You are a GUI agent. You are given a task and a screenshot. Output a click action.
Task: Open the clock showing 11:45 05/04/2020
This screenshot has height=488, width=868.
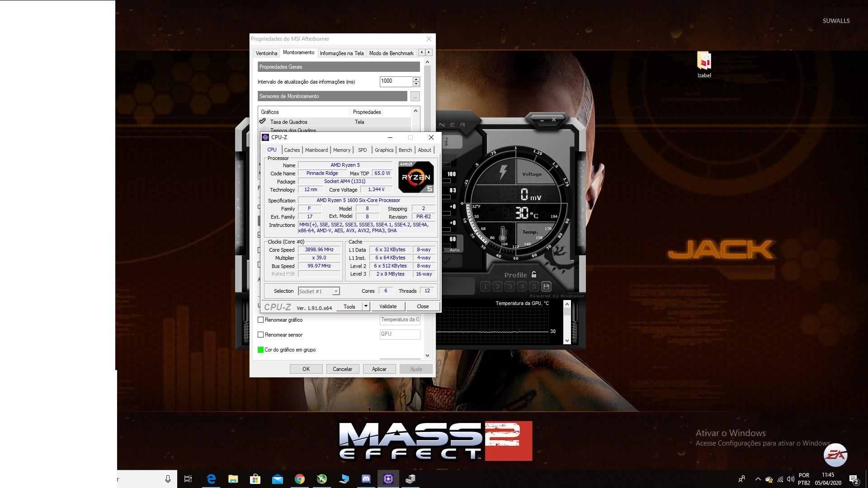[x=828, y=479]
